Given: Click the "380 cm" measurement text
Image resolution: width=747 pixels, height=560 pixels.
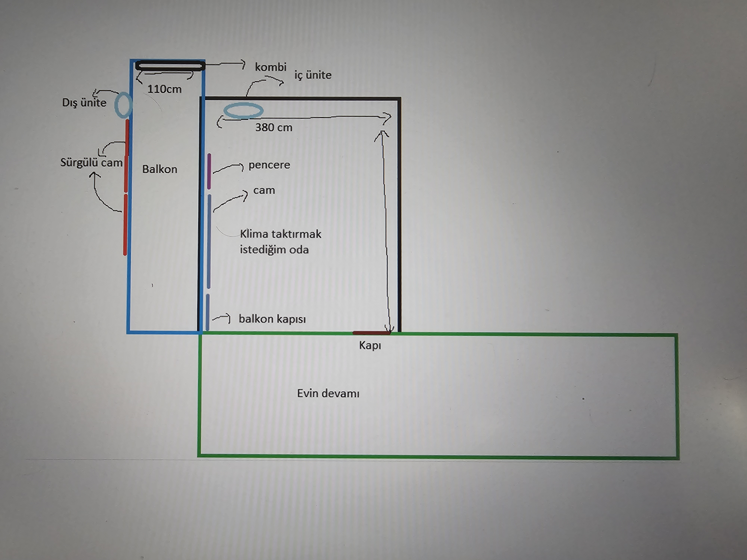Looking at the screenshot, I should (274, 128).
